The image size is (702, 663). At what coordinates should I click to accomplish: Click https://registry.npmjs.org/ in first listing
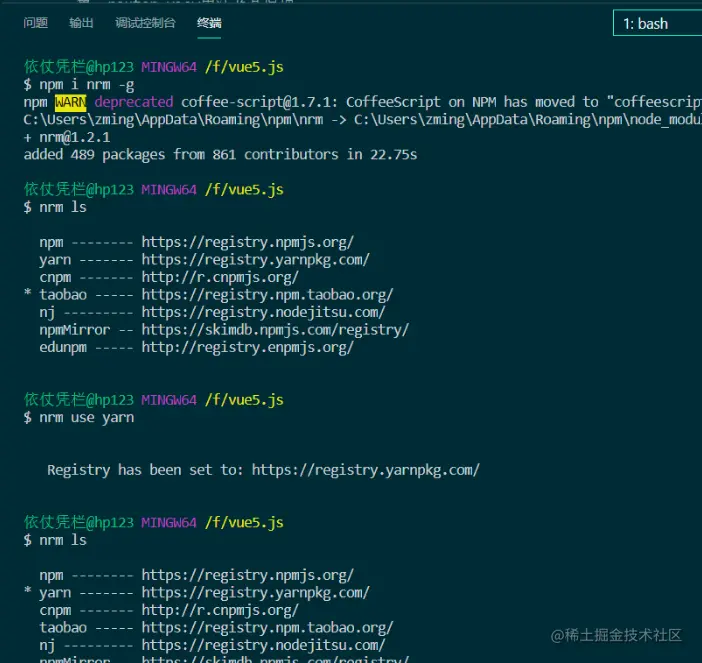pos(248,242)
